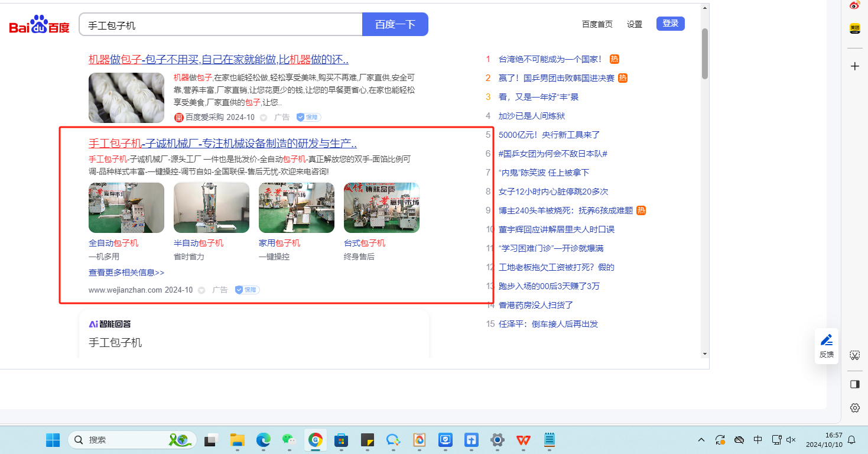This screenshot has height=454, width=868.
Task: Show hidden system tray icons chevron
Action: tap(701, 440)
